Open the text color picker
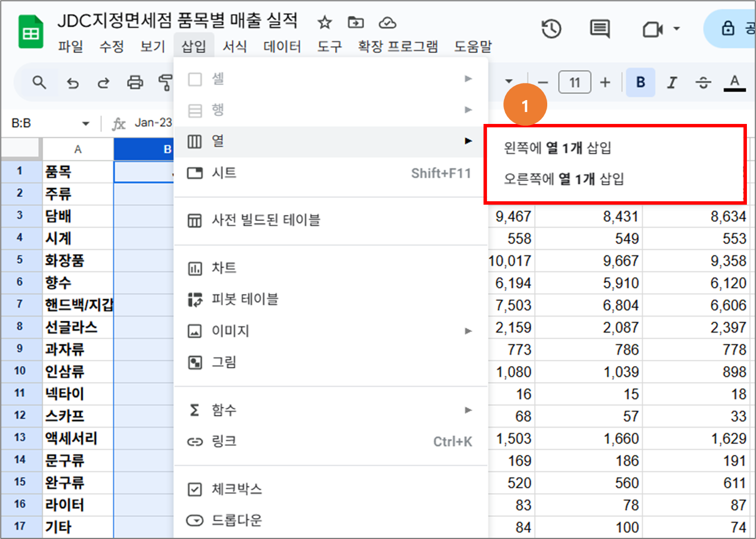This screenshot has height=539, width=756. click(x=734, y=83)
